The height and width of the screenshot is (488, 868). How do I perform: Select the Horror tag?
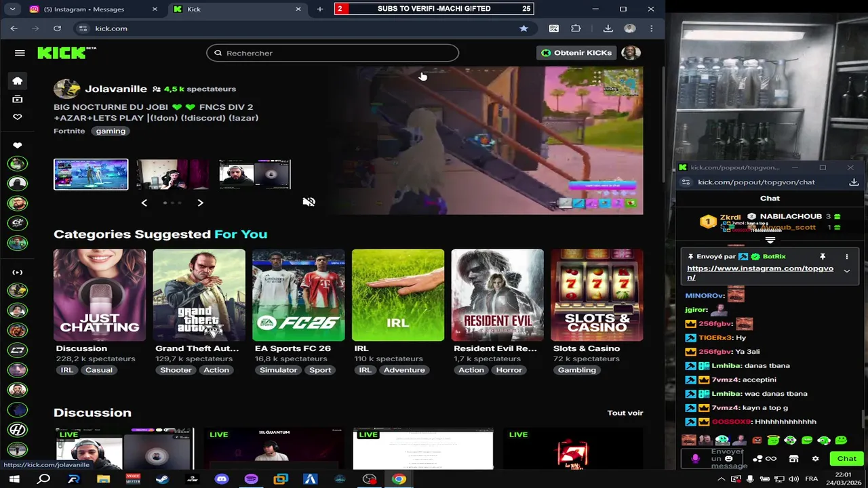tap(509, 370)
